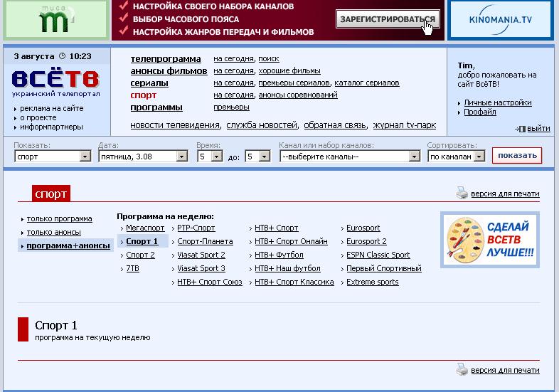Open the сериалы menu section
Image resolution: width=559 pixels, height=392 pixels.
(x=149, y=83)
